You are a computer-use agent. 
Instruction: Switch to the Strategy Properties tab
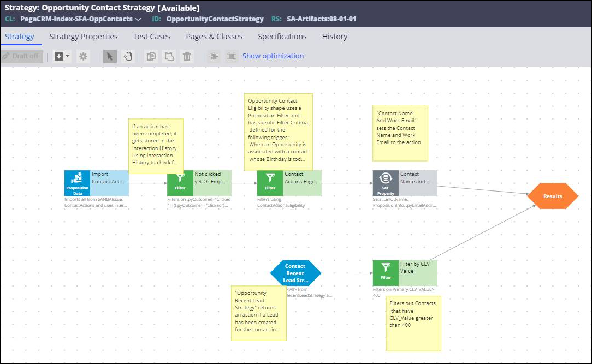point(84,37)
